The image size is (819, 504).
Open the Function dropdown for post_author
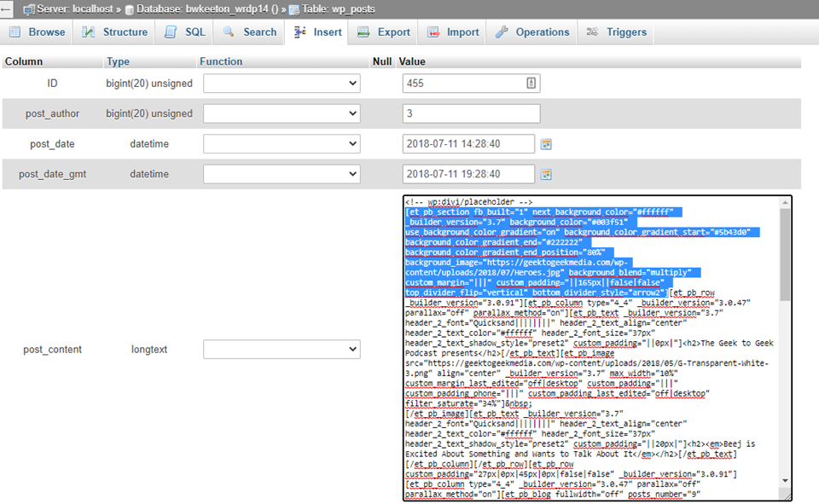click(281, 113)
